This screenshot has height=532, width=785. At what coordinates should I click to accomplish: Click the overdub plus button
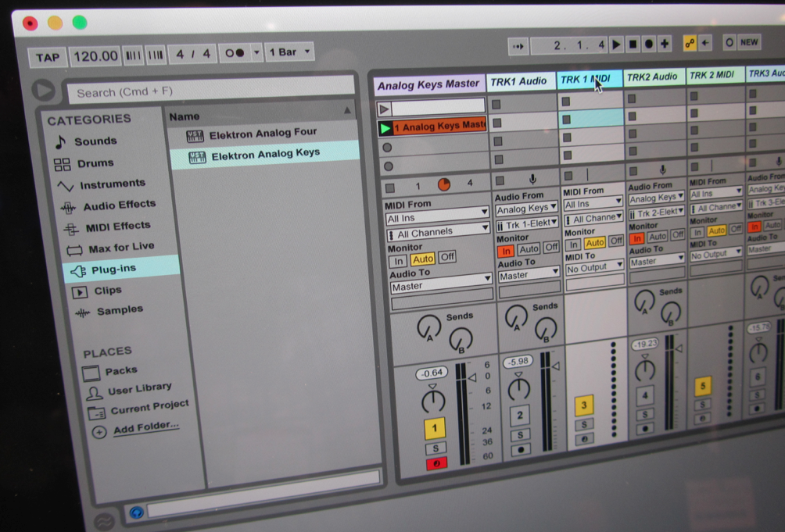click(x=664, y=44)
